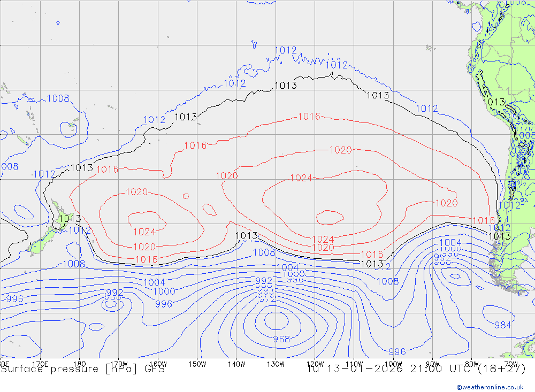Select the 80W longitude axis label
The height and width of the screenshot is (392, 535).
tap(472, 364)
